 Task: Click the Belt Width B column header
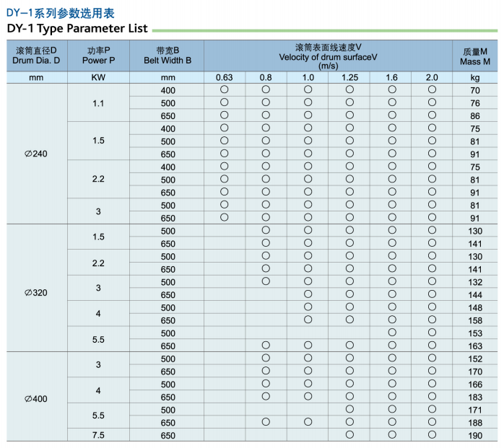(x=168, y=56)
